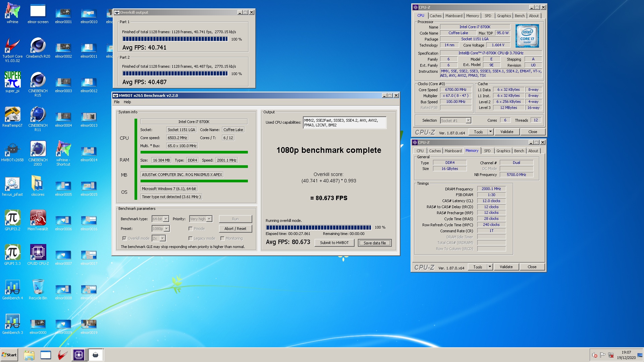Open the olscores folder icon
This screenshot has width=644, height=362.
coord(38,186)
